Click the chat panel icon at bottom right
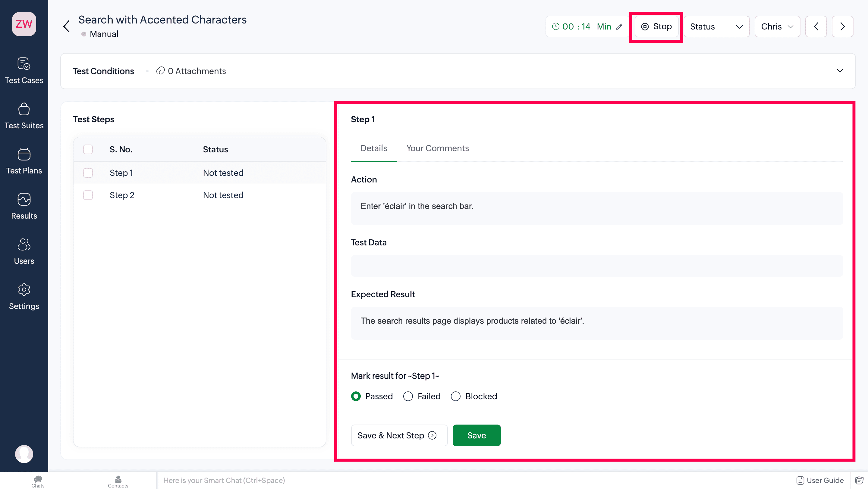The height and width of the screenshot is (489, 868). click(x=859, y=480)
